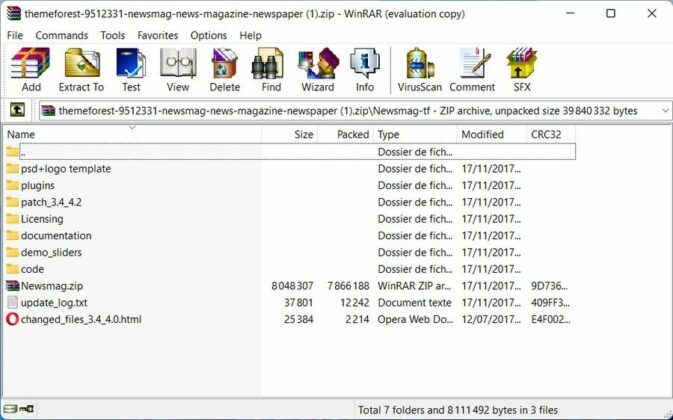Show archive Info

(364, 70)
